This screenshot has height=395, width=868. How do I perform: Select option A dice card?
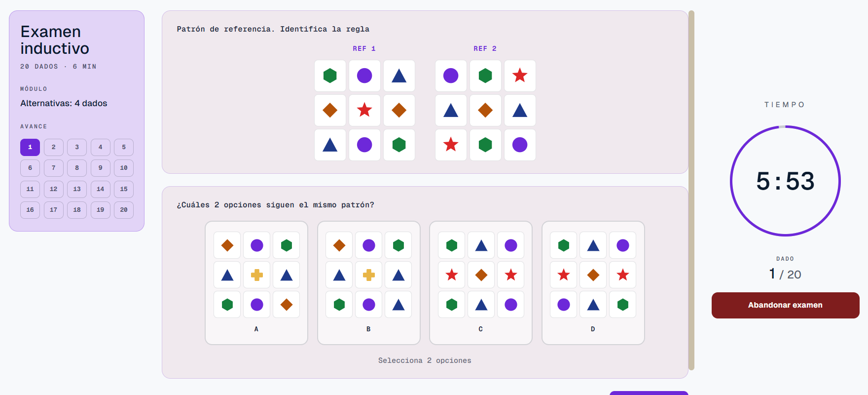click(x=256, y=282)
